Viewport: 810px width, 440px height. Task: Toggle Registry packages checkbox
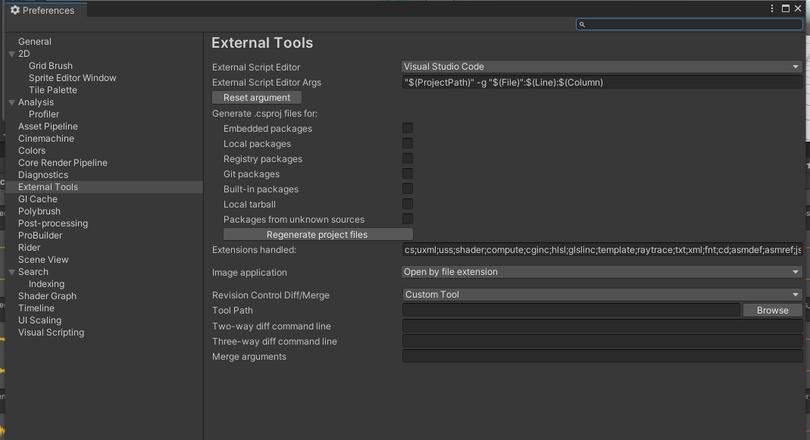(408, 159)
